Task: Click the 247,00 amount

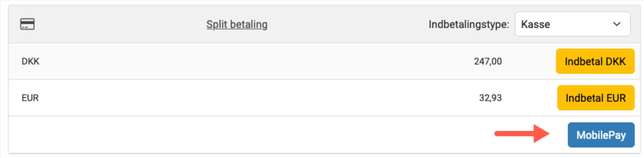Action: [x=488, y=61]
